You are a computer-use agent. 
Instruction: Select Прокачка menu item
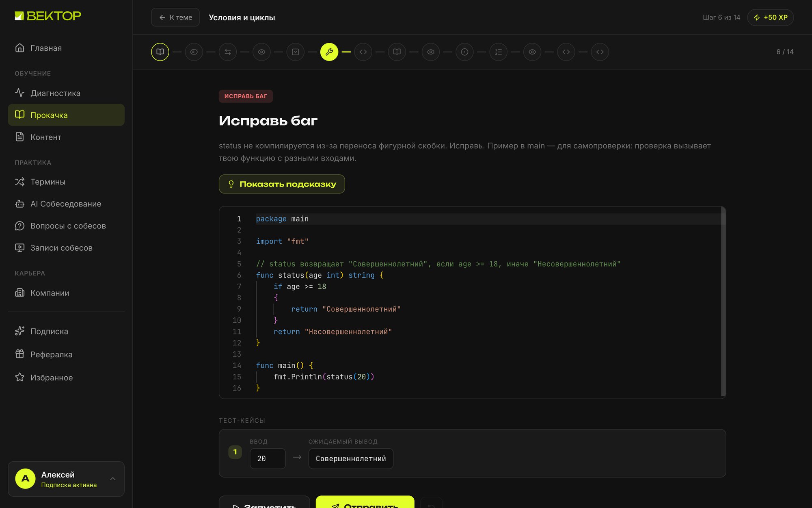(x=66, y=115)
